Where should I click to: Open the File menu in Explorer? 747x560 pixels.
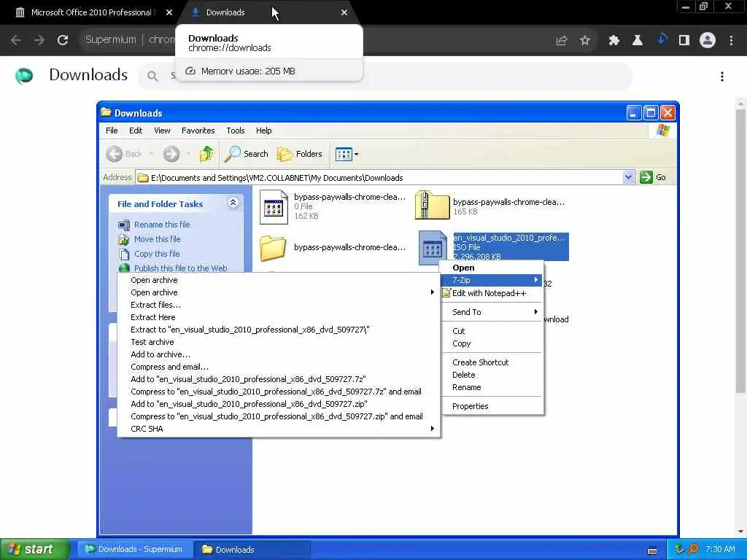click(112, 131)
